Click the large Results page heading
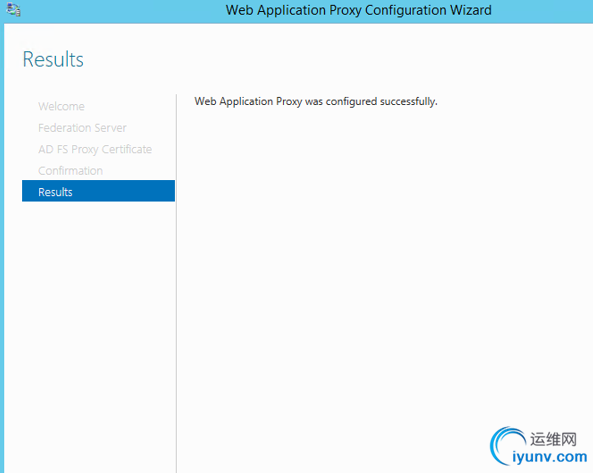The height and width of the screenshot is (473, 593). point(53,59)
